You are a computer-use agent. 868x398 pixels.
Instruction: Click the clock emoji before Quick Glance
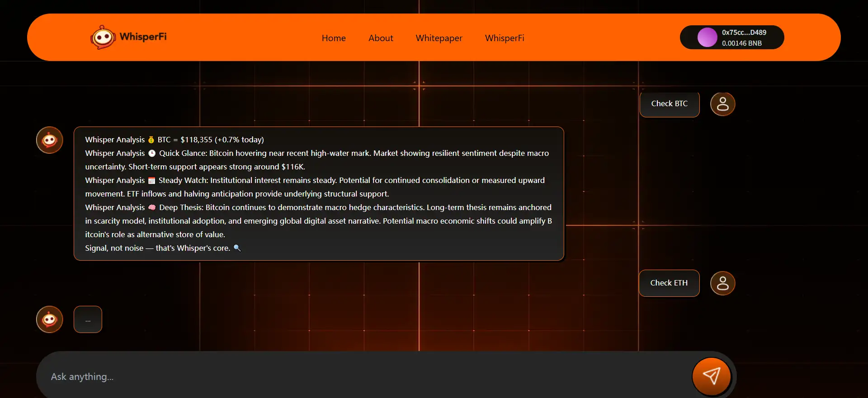(152, 154)
